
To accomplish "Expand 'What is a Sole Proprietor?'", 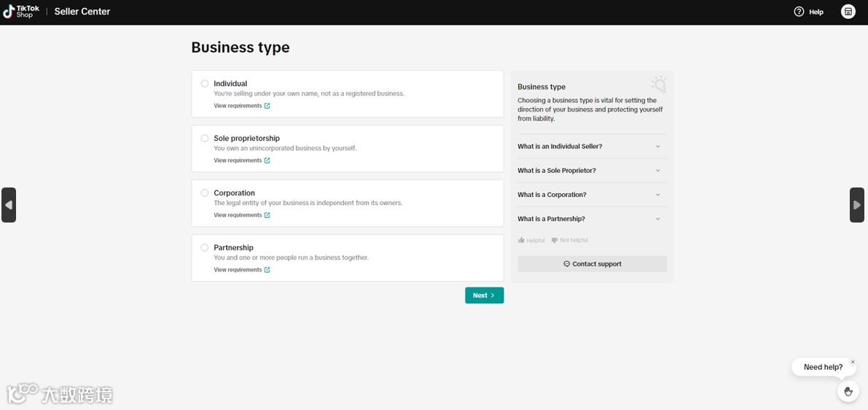I will coord(592,171).
